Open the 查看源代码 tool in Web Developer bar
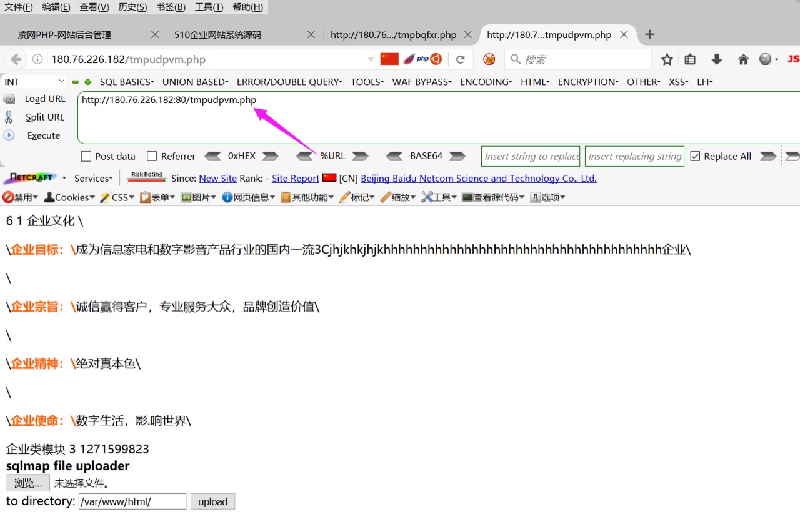The height and width of the screenshot is (532, 800). click(491, 197)
